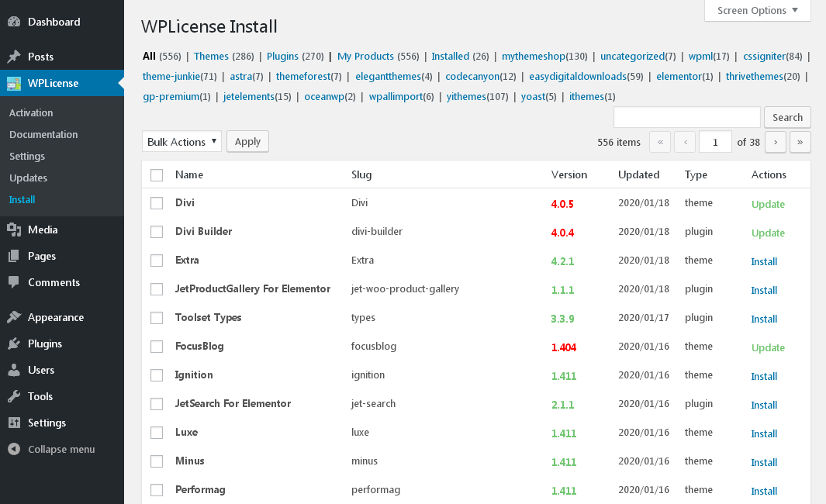Viewport: 826px width, 504px height.
Task: Go to the next page arrow
Action: [776, 142]
